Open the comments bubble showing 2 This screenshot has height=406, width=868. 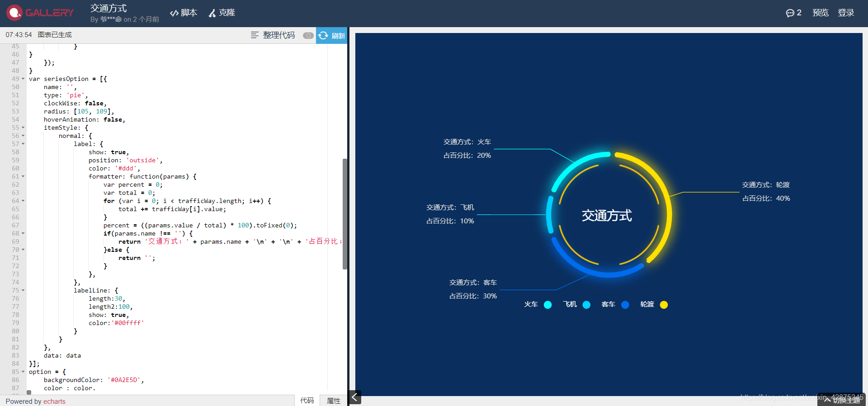793,13
